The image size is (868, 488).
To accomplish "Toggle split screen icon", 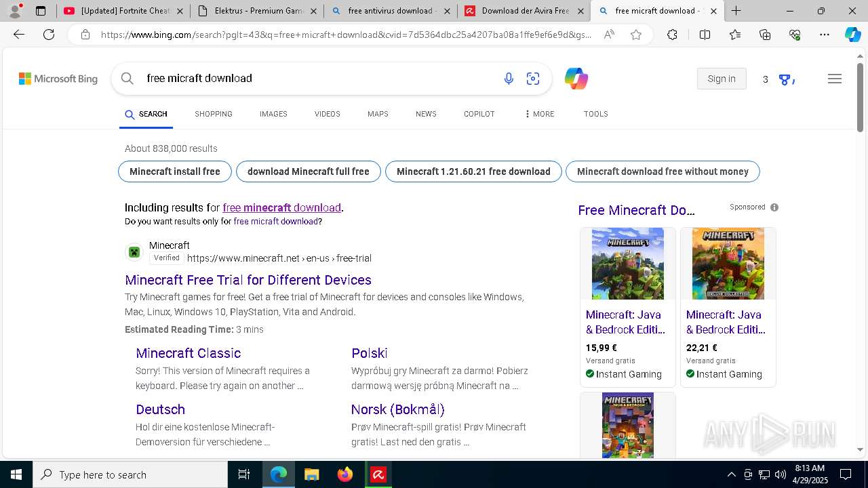I will [705, 35].
